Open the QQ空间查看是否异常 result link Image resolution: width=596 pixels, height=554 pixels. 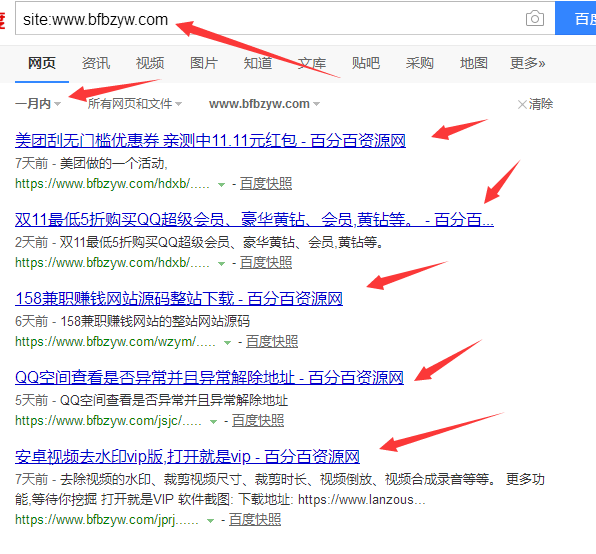pos(209,378)
